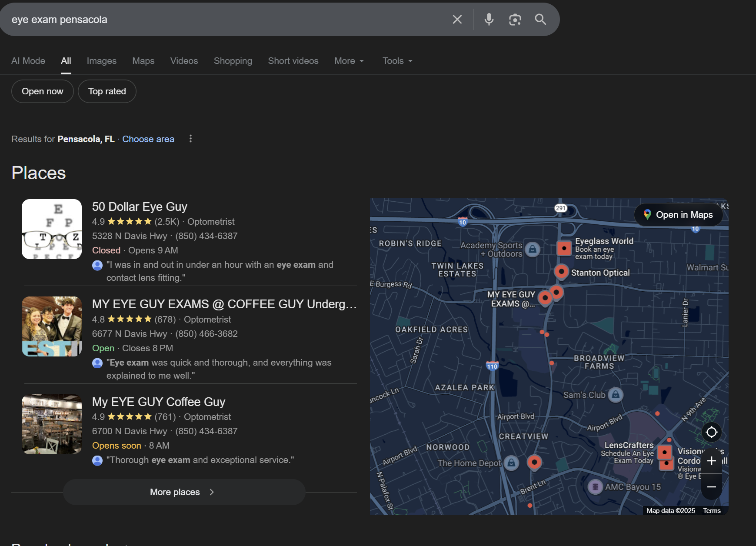Viewport: 756px width, 546px height.
Task: Open the three-dot options next to Choose area
Action: (190, 139)
